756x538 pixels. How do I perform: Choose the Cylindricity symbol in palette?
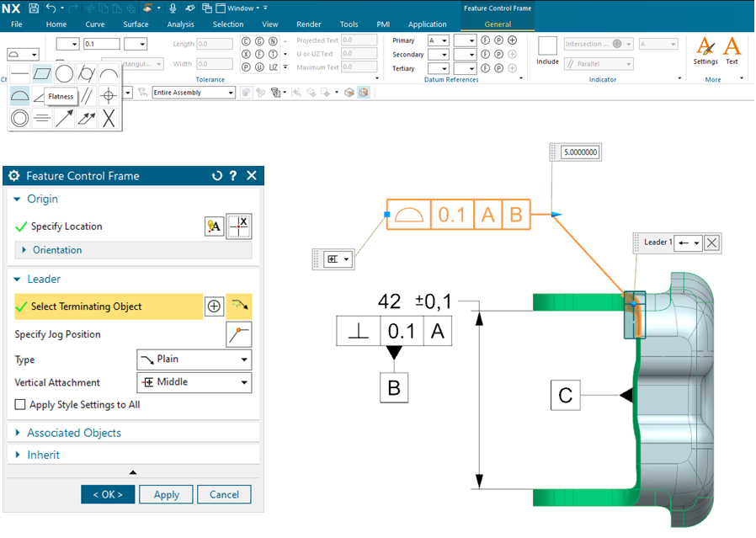tap(87, 74)
